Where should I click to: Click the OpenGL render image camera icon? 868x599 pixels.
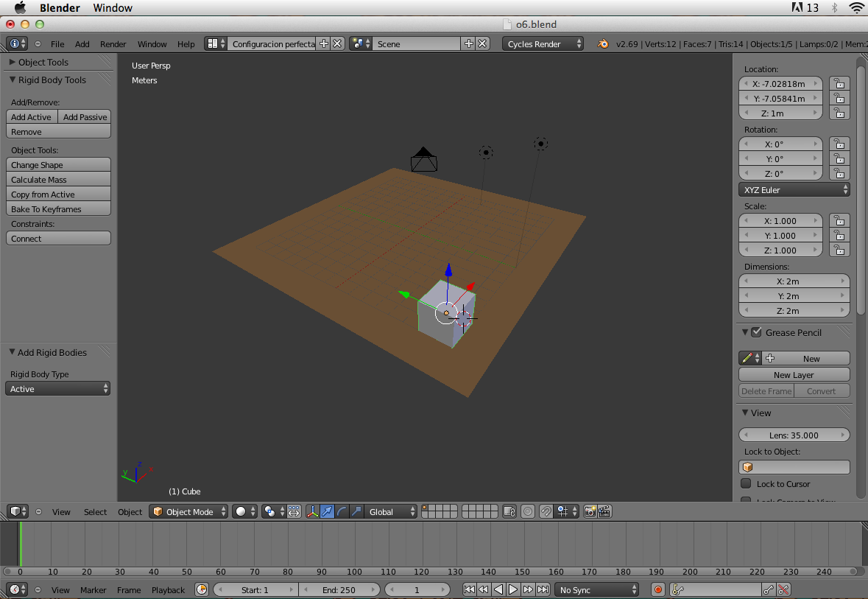590,511
